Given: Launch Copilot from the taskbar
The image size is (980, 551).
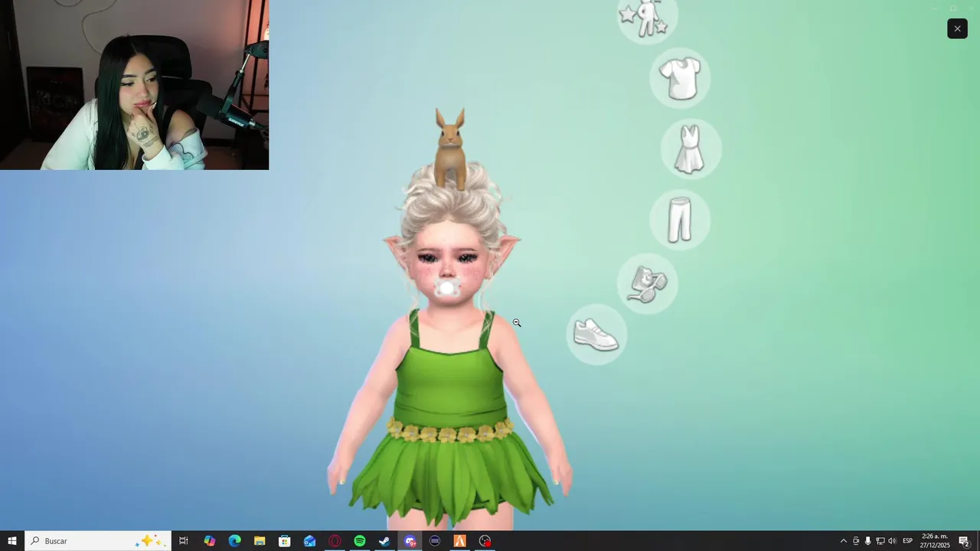Looking at the screenshot, I should point(209,541).
